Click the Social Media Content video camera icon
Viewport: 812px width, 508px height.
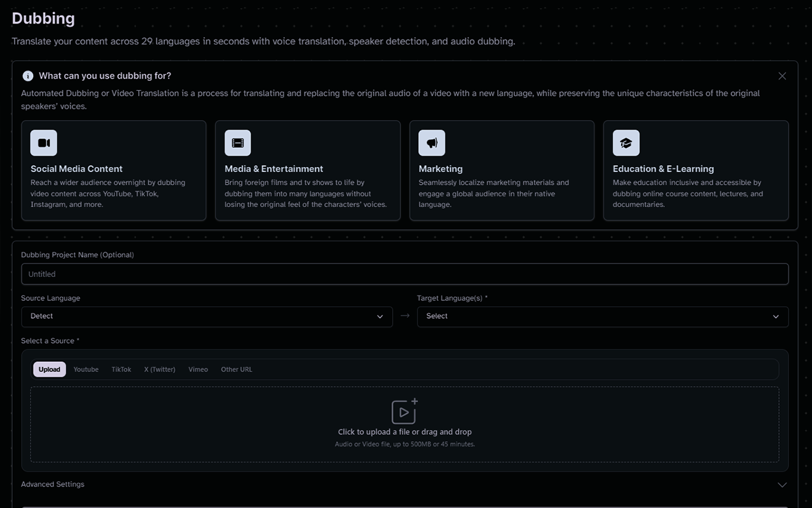click(x=43, y=143)
